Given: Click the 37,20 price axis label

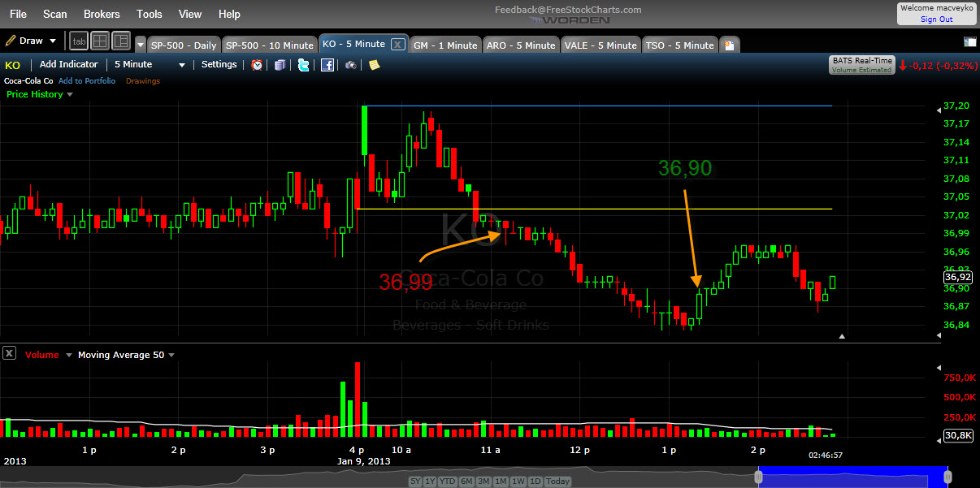Looking at the screenshot, I should point(956,106).
